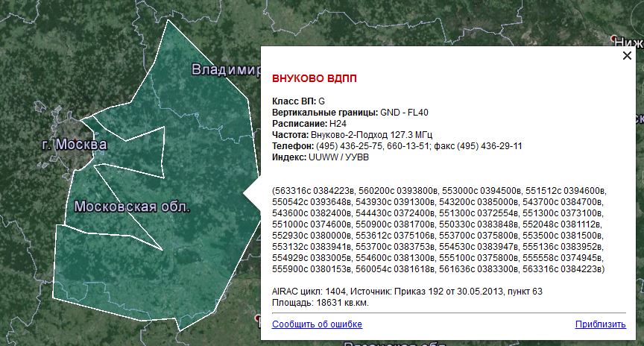Screen dimensions: 644x346
Task: Click the Расписание H24 line
Action: (309, 123)
